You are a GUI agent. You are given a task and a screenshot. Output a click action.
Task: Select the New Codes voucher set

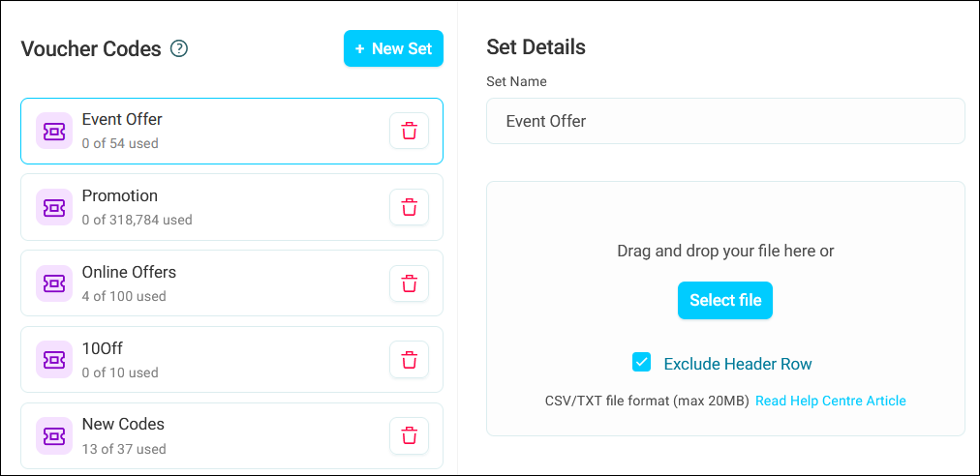(213, 435)
